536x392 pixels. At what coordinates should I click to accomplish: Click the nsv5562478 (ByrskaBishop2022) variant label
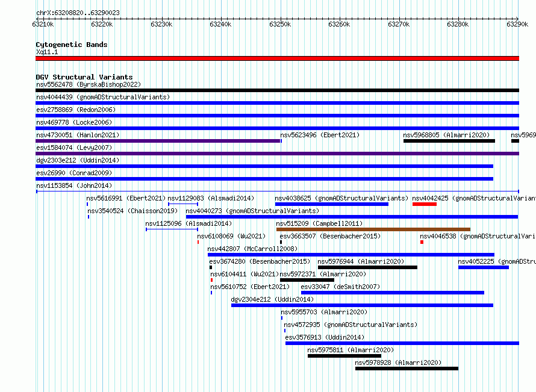click(89, 84)
